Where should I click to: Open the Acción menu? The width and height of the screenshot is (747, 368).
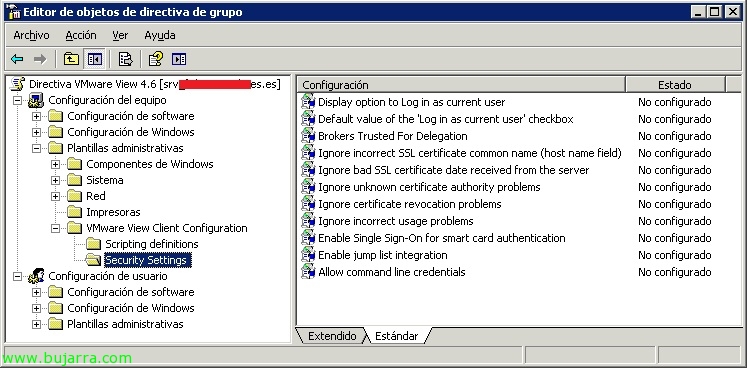(81, 35)
